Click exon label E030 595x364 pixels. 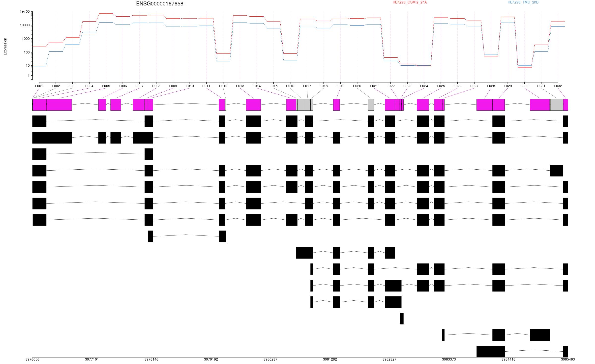pos(524,86)
